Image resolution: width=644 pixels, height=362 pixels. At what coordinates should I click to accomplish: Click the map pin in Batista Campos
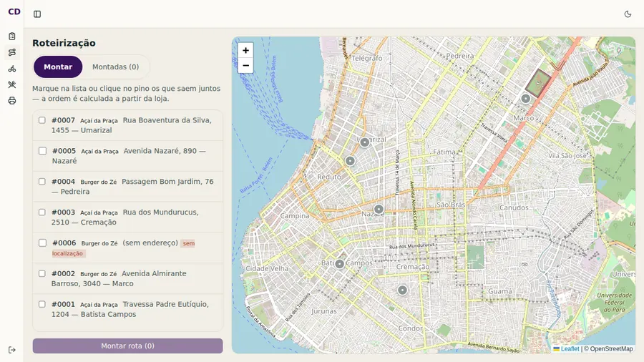340,264
